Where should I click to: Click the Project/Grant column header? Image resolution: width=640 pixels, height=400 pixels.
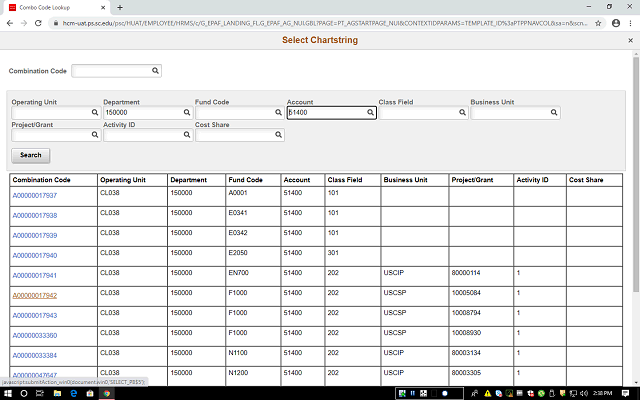pyautogui.click(x=472, y=180)
